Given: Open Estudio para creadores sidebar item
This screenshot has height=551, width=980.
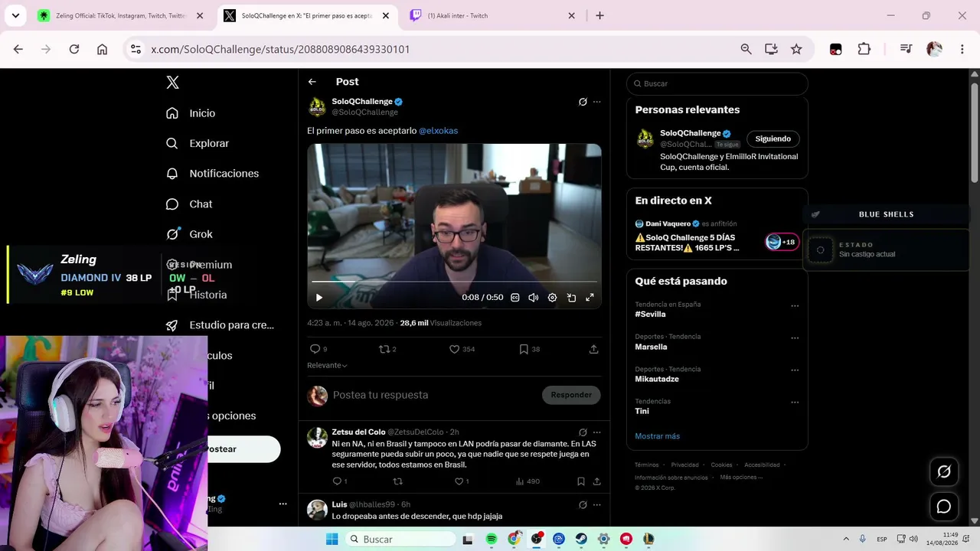Looking at the screenshot, I should [220, 325].
